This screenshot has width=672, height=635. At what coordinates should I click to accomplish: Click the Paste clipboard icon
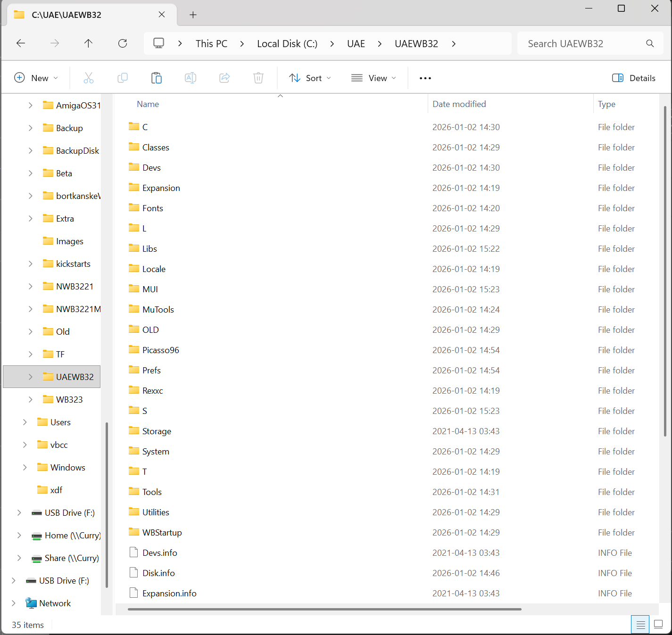(x=157, y=78)
